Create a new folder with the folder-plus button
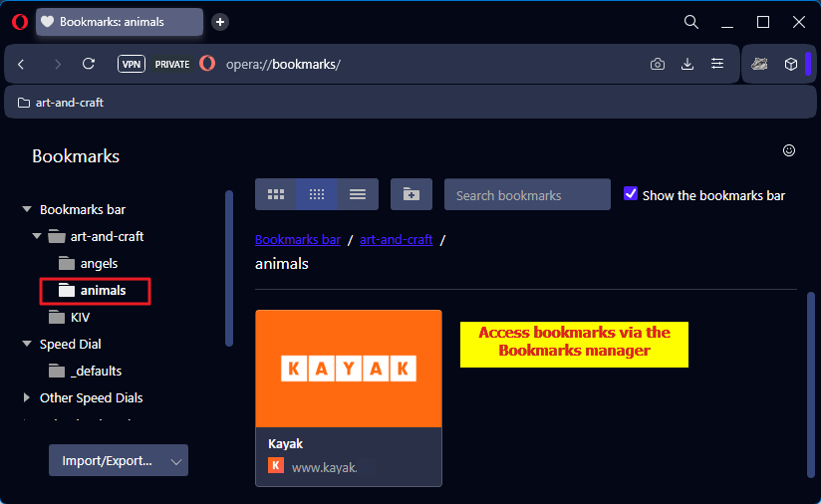This screenshot has width=821, height=504. (411, 194)
